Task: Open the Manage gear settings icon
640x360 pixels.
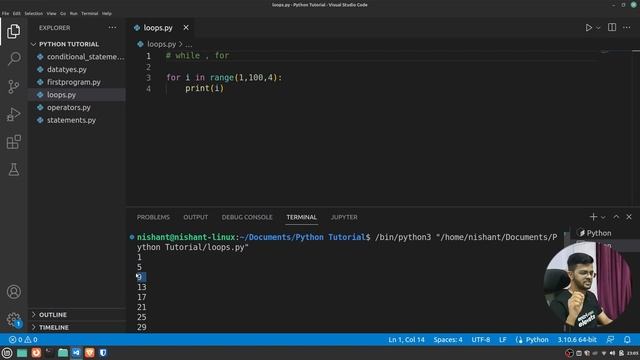Action: 13,319
